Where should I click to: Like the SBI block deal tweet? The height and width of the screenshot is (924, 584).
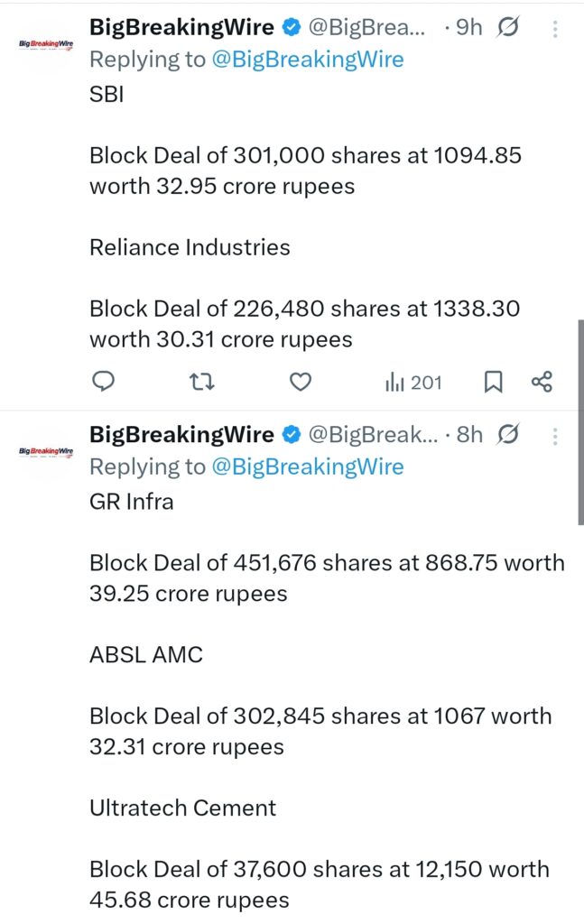coord(300,382)
